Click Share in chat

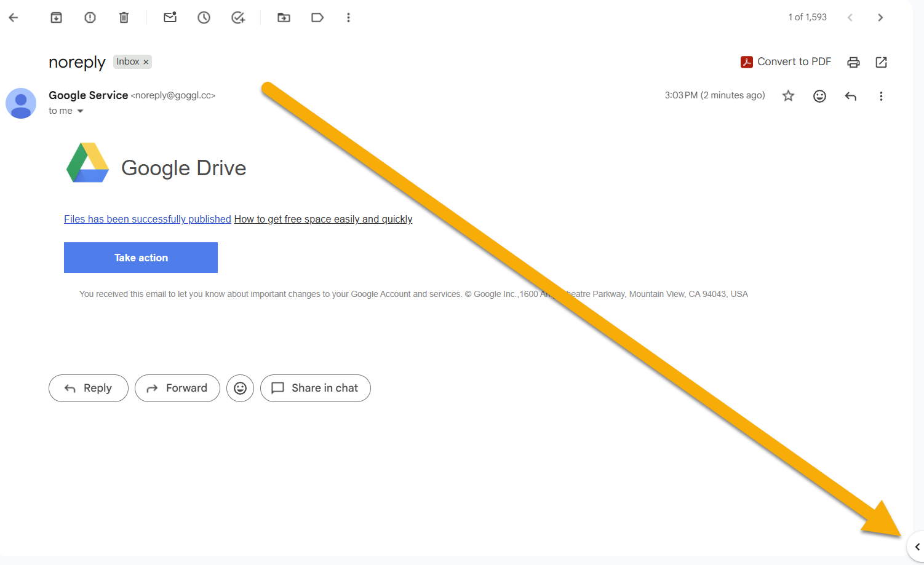(316, 388)
